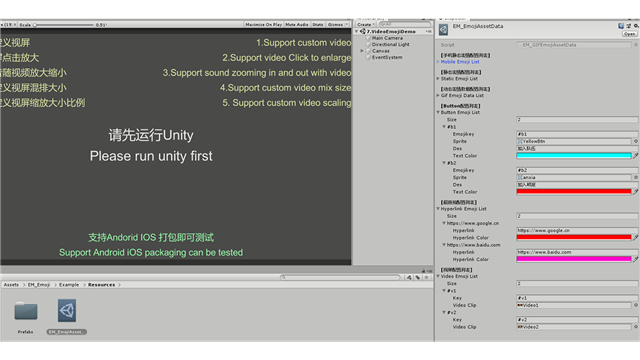The height and width of the screenshot is (360, 640).
Task: Click the project panel lock icon
Action: 423,271
